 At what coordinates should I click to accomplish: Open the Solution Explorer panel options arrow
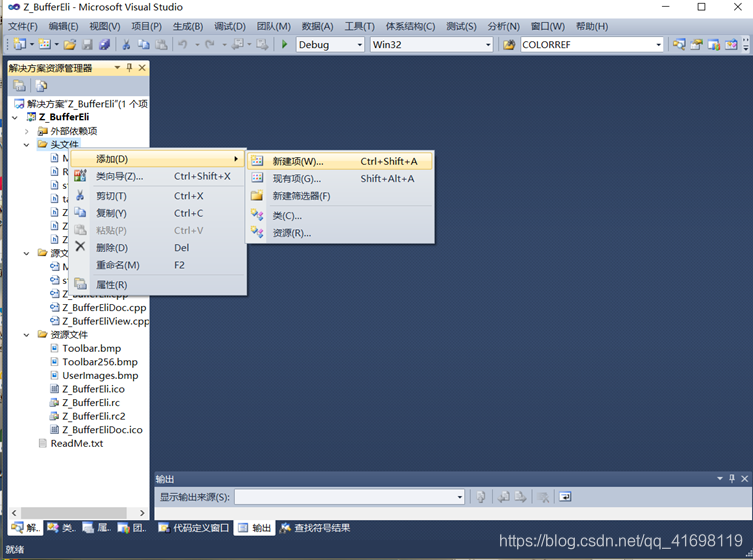(117, 68)
